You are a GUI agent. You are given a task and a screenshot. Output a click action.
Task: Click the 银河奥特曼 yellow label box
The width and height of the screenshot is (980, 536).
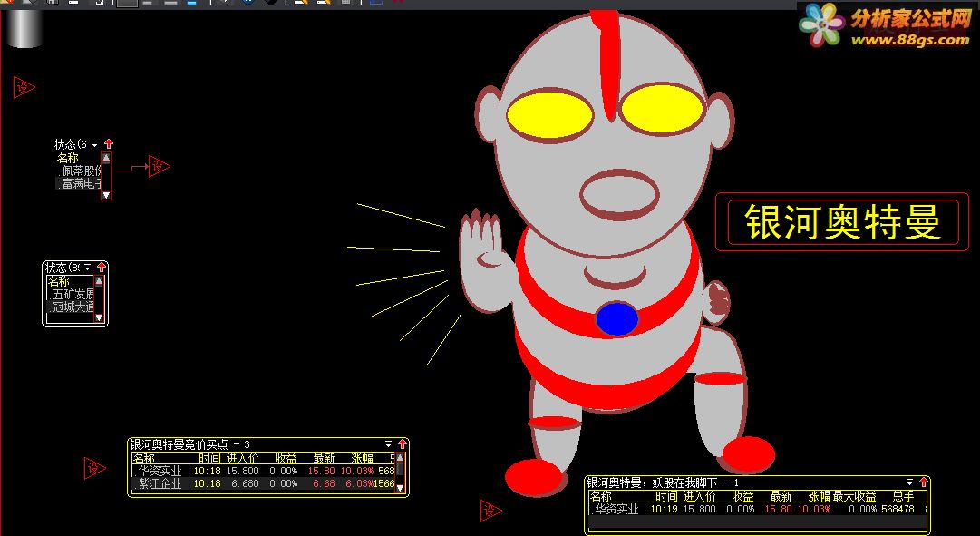click(842, 222)
